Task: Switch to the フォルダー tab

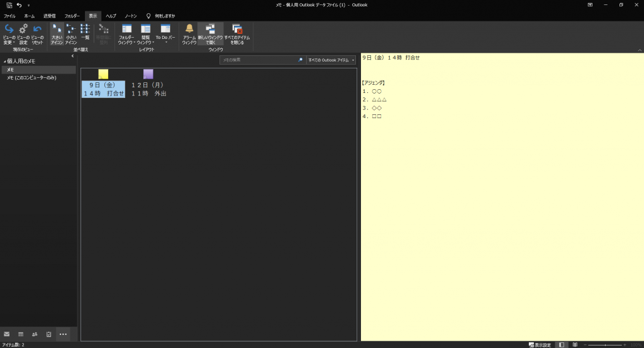Action: pos(72,16)
